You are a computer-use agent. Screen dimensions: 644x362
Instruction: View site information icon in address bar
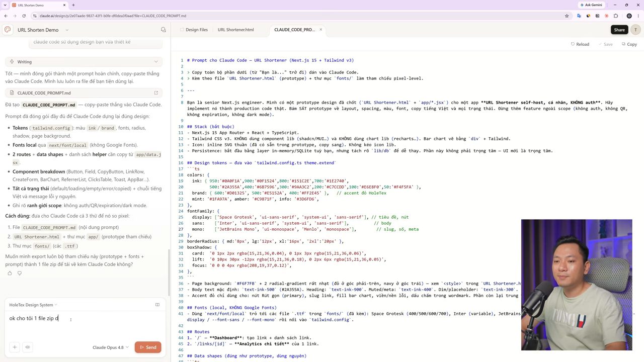coord(34,16)
